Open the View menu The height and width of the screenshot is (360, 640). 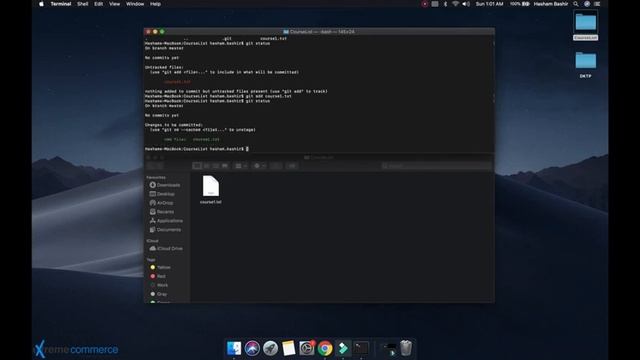coord(114,4)
